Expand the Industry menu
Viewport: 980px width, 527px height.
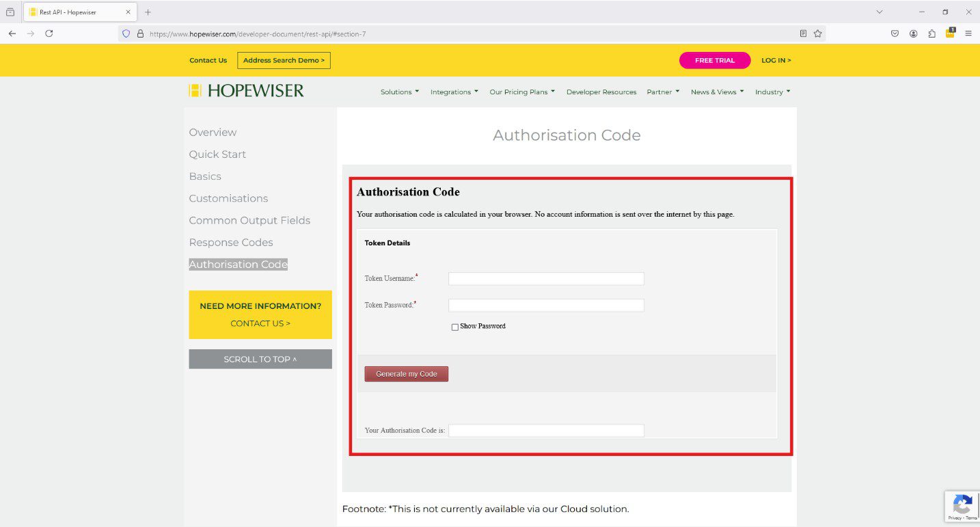[773, 92]
